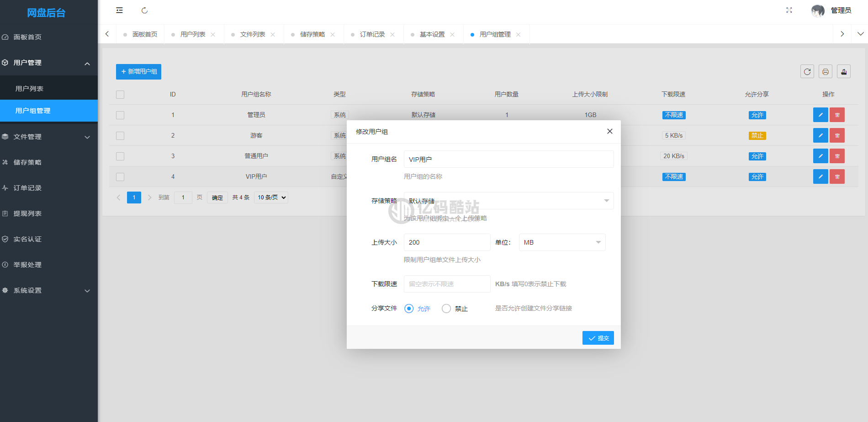This screenshot has width=868, height=422.
Task: Toggle fullscreen mode icon
Action: (789, 10)
